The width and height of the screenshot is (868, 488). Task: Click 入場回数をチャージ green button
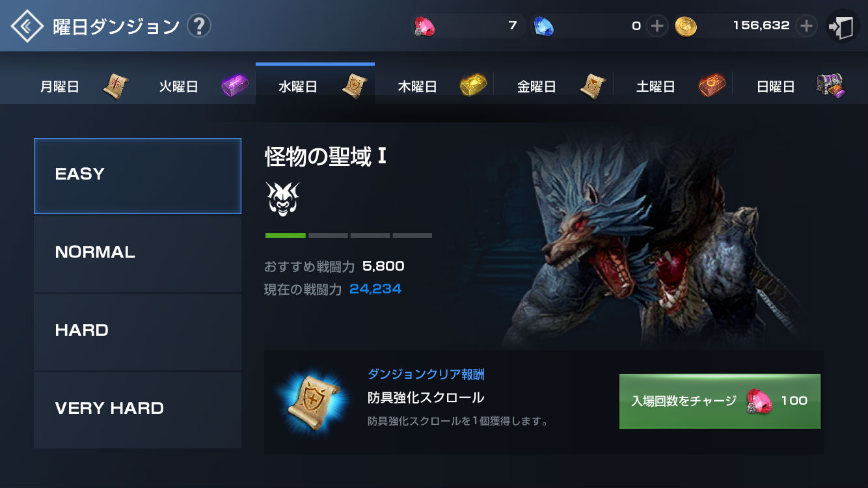tap(720, 401)
